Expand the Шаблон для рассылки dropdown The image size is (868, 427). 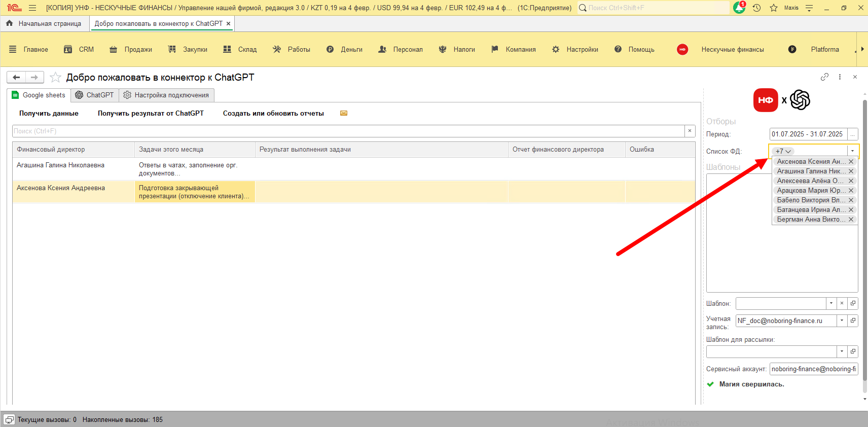[842, 351]
